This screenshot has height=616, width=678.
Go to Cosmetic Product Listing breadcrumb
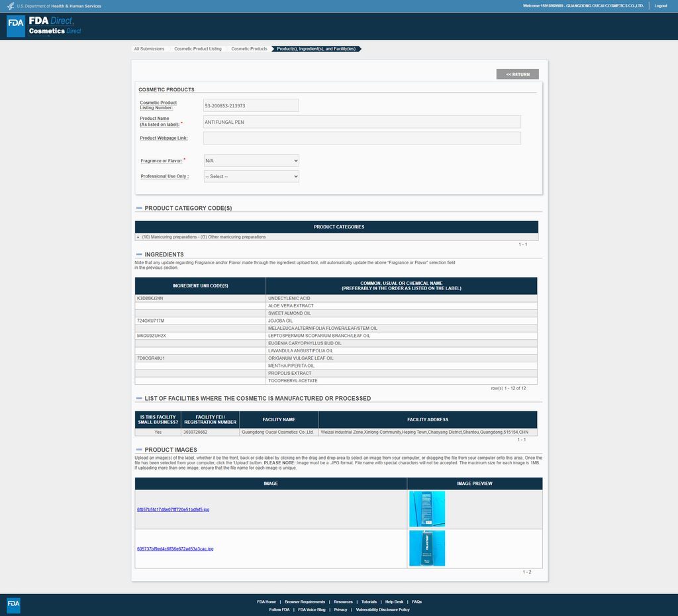[198, 49]
